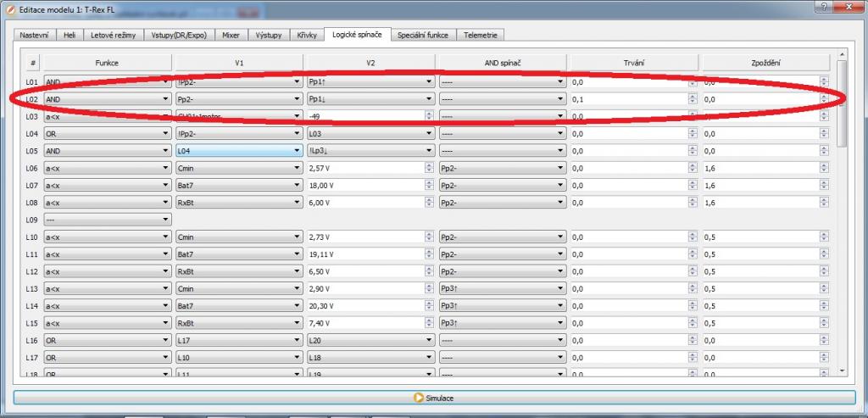Click the Funkce column header
This screenshot has height=418, width=868.
[107, 63]
